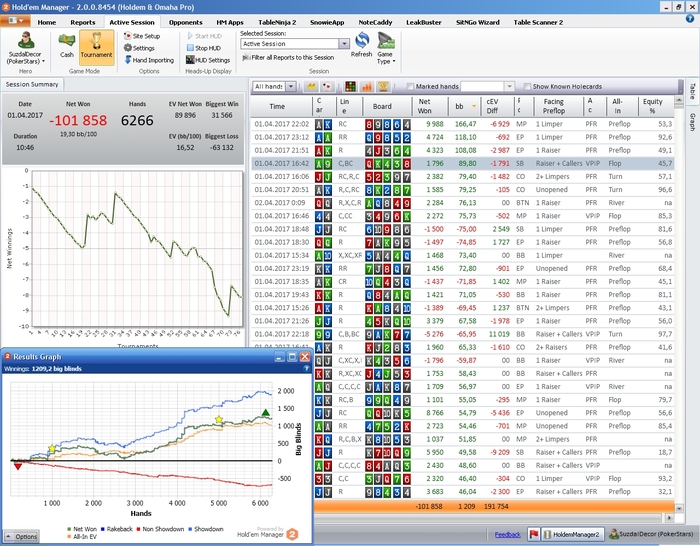Open the SitNGo Wizard tab
This screenshot has height=546, width=700.
click(478, 22)
